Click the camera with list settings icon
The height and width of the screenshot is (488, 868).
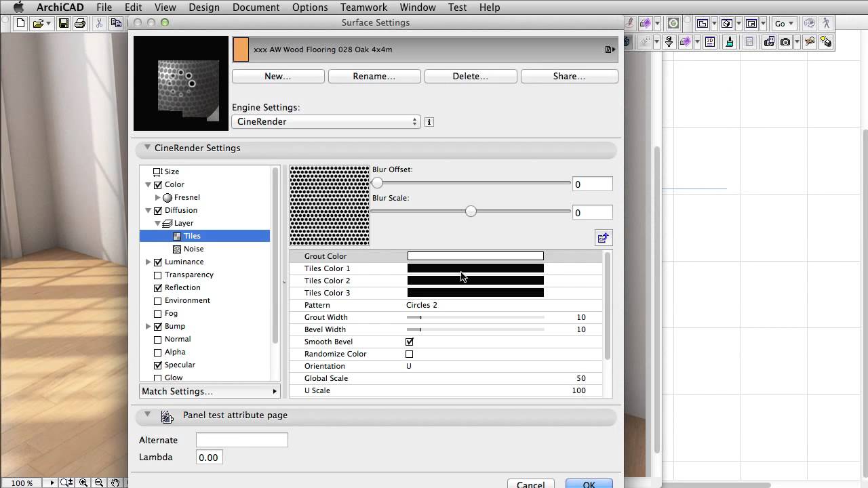[x=769, y=42]
